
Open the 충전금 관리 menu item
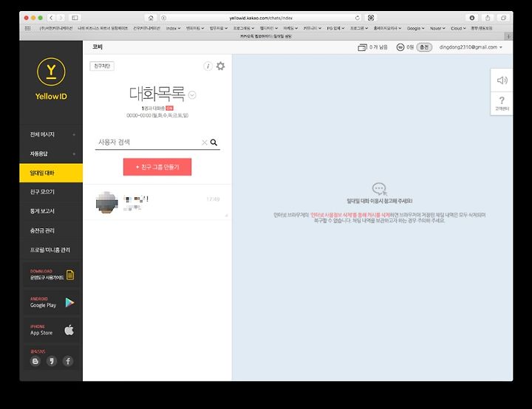(51, 230)
